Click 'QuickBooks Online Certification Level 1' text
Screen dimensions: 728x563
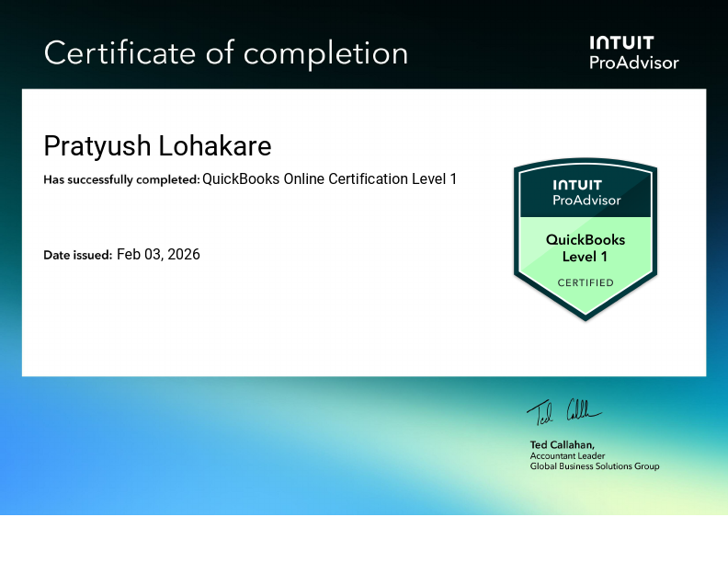click(330, 178)
